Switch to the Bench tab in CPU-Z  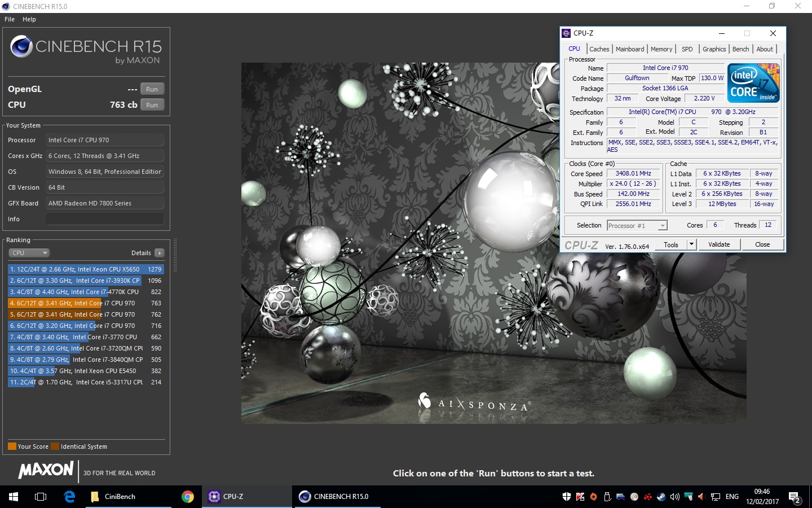point(740,49)
